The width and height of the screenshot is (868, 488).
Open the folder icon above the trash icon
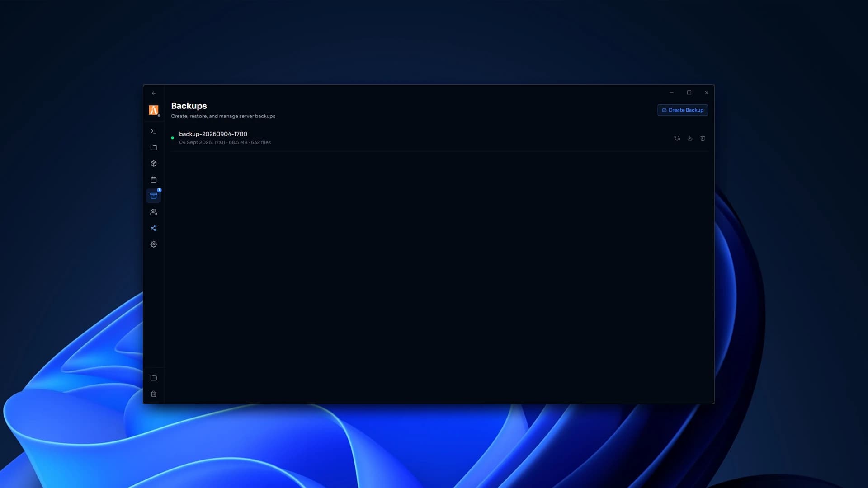[x=154, y=378]
